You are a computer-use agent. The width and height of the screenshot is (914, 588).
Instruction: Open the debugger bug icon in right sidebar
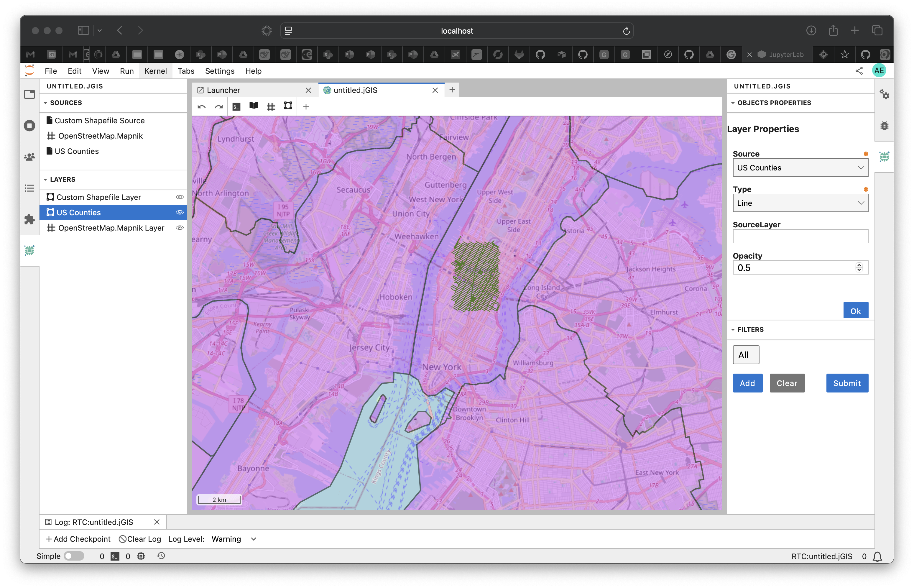point(884,126)
